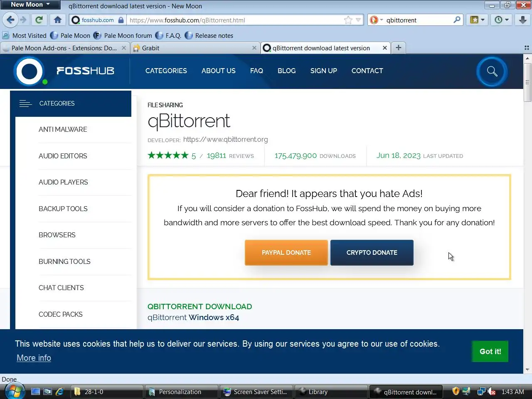
Task: Click the five-star rating
Action: point(168,155)
